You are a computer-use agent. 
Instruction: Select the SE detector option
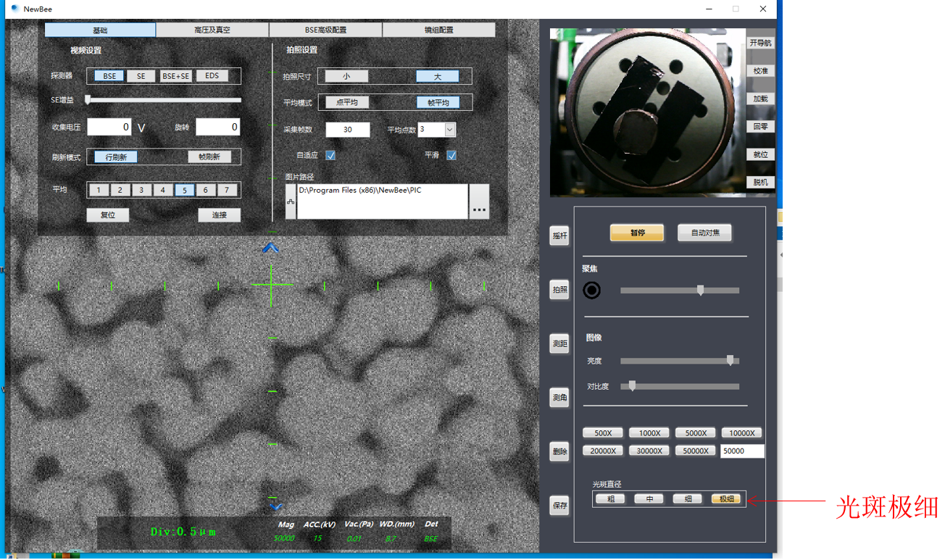tap(141, 76)
